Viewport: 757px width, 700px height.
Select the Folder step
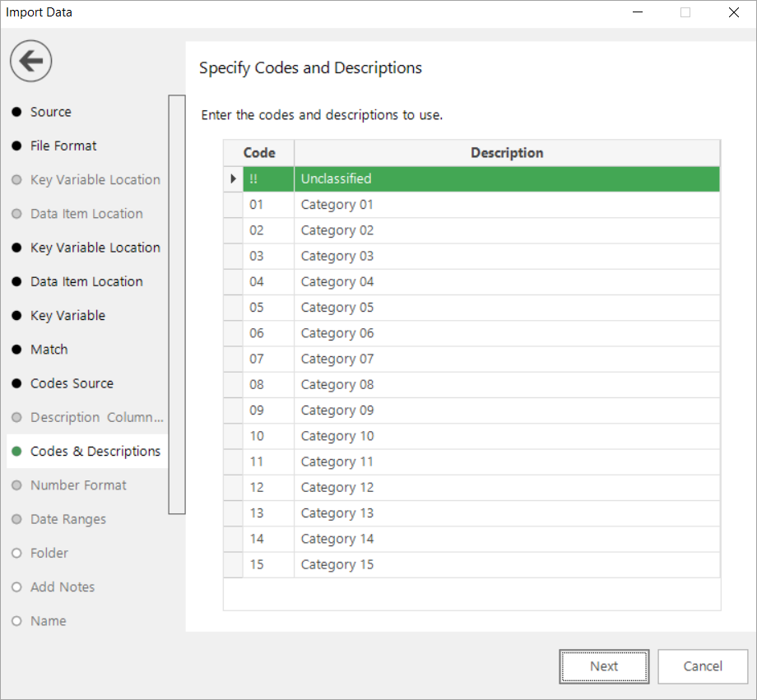point(49,554)
